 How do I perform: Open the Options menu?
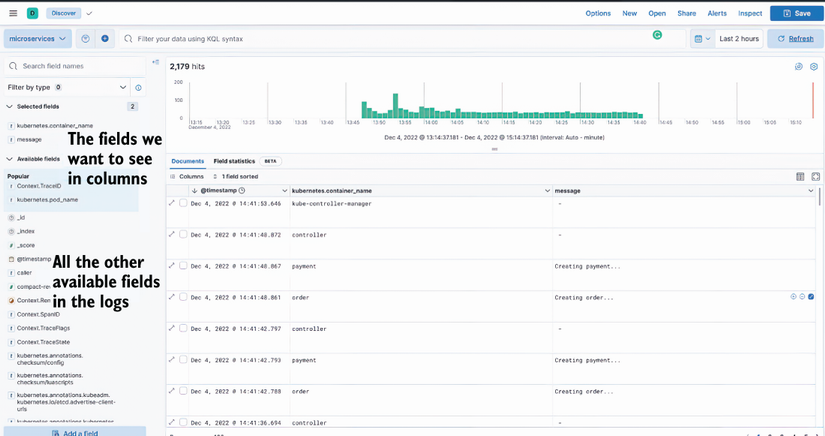tap(598, 13)
